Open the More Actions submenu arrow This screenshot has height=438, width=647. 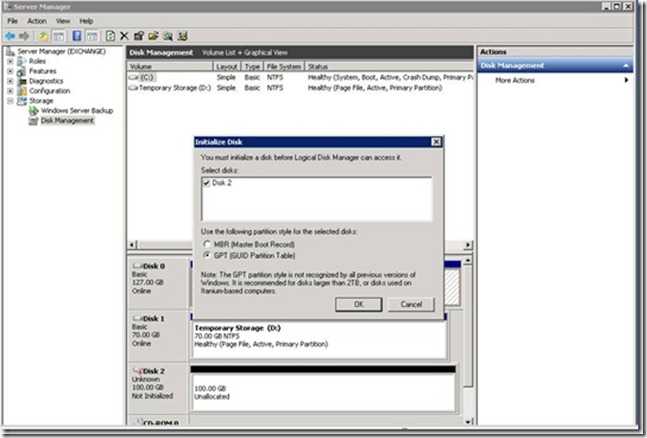pos(626,80)
